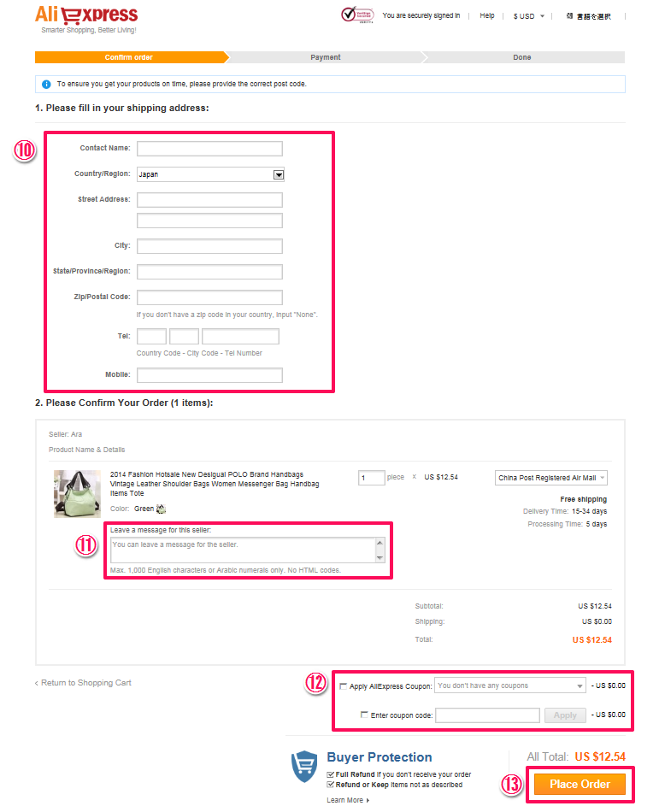Open the China Post Registered Air Mail dropdown
Image resolution: width=665 pixels, height=812 pixels.
pos(551,478)
